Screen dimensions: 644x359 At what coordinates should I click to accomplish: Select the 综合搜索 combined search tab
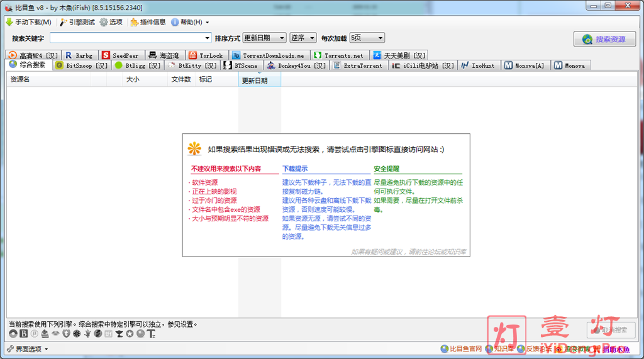coord(28,65)
